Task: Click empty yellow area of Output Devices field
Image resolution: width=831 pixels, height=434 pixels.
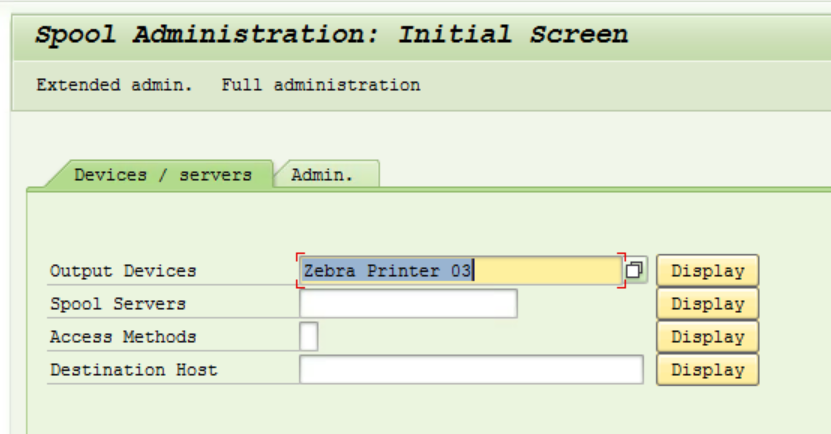Action: [548, 270]
